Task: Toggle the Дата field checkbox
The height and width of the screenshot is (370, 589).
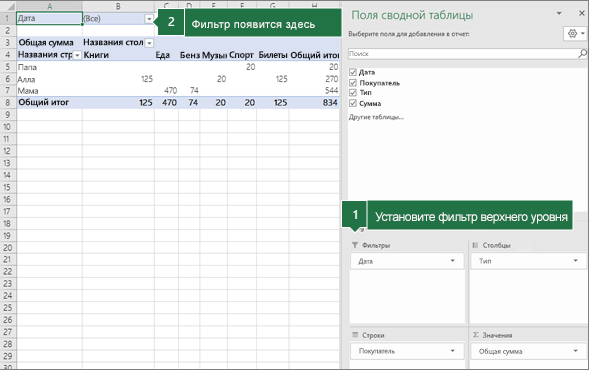Action: click(x=353, y=72)
